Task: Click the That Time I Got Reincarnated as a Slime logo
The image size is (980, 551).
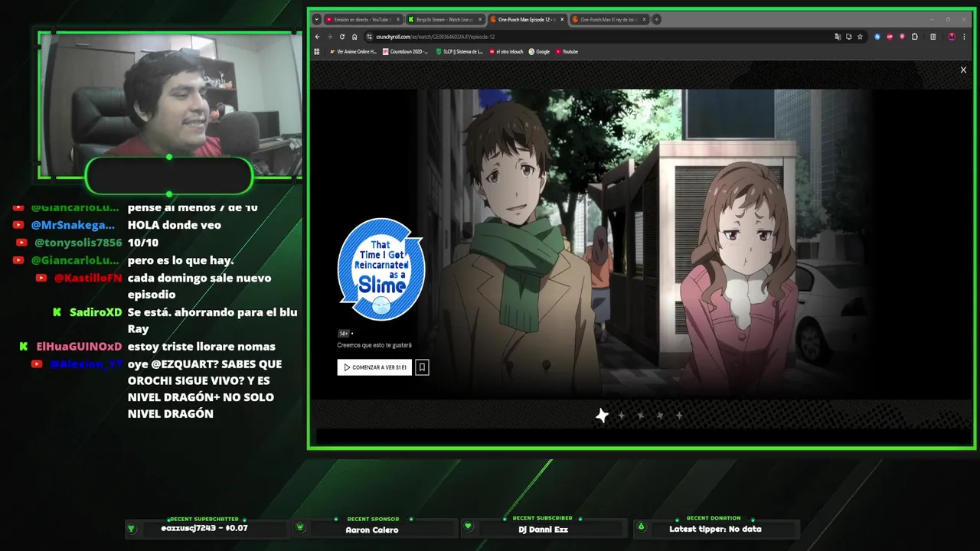Action: pyautogui.click(x=381, y=269)
